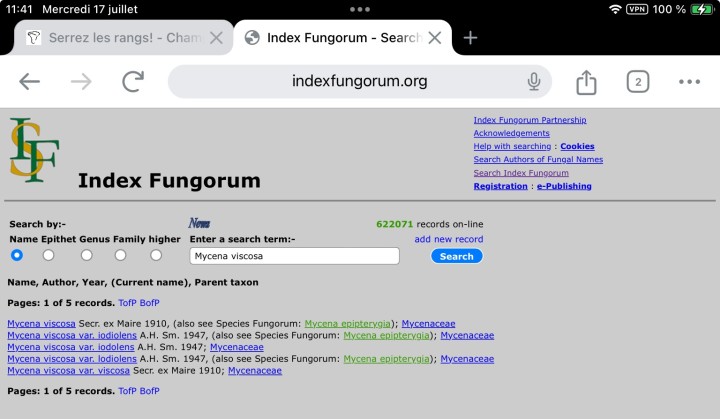Select the Family search radio button
This screenshot has width=720, height=419.
tap(120, 255)
